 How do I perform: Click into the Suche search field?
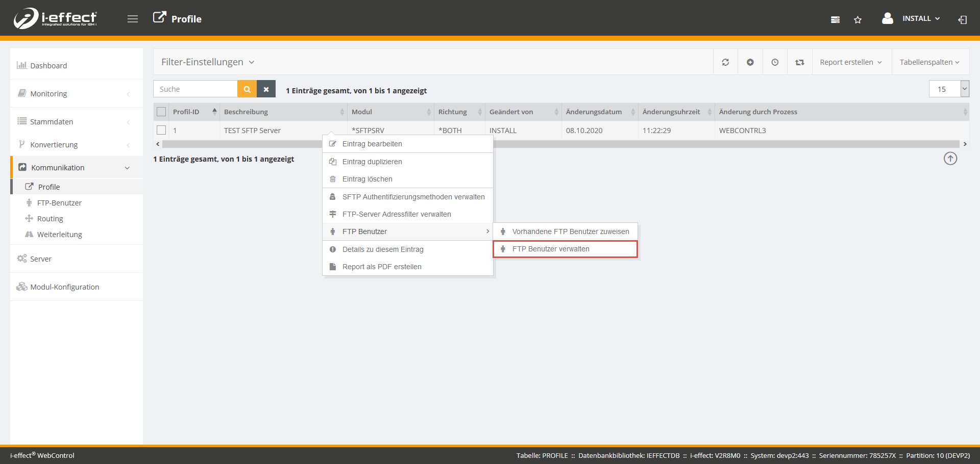195,89
